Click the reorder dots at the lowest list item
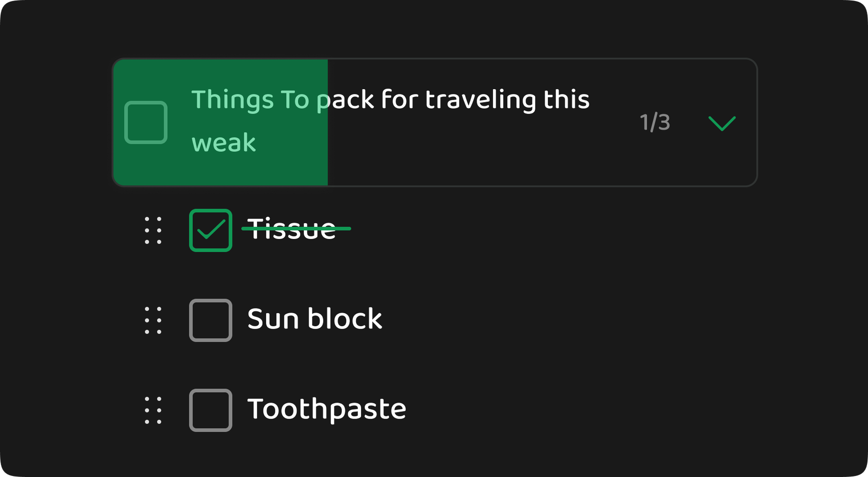The width and height of the screenshot is (868, 477). (x=152, y=410)
